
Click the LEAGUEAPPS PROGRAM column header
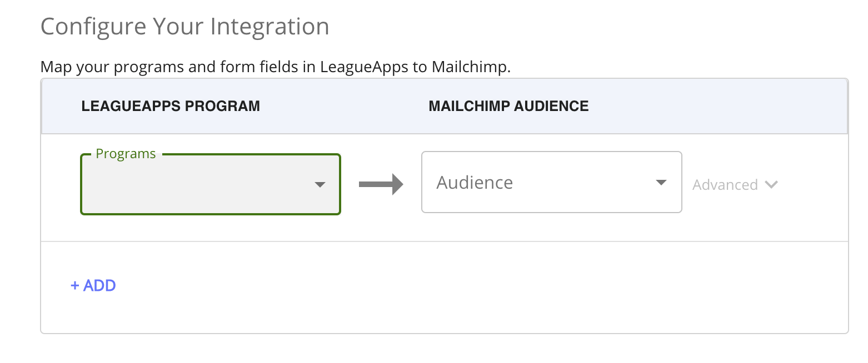coord(170,106)
